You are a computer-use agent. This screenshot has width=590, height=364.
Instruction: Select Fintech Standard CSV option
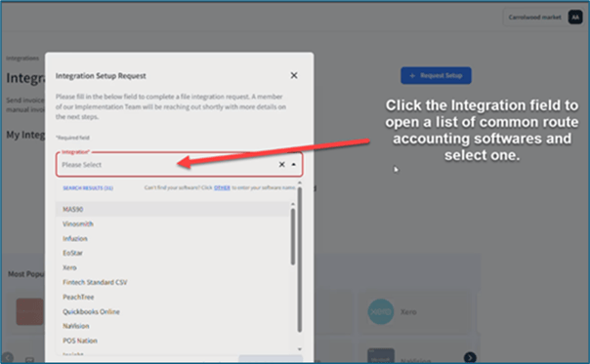click(173, 282)
